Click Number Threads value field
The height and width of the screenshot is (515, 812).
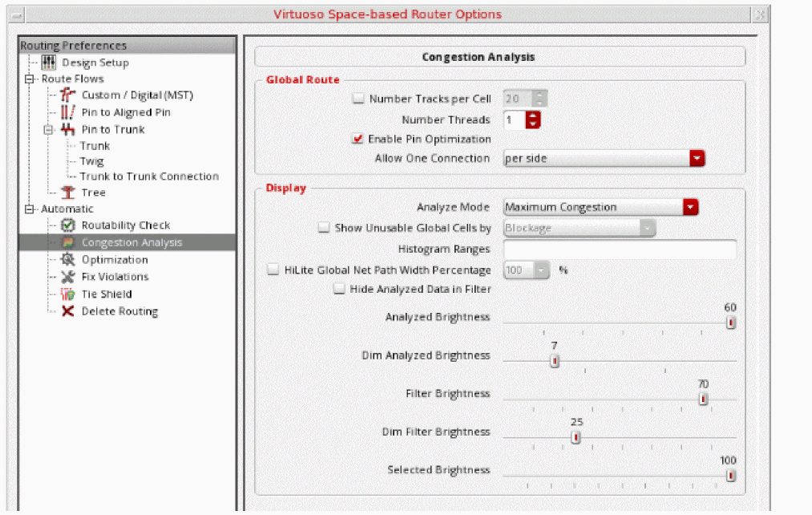pos(515,120)
